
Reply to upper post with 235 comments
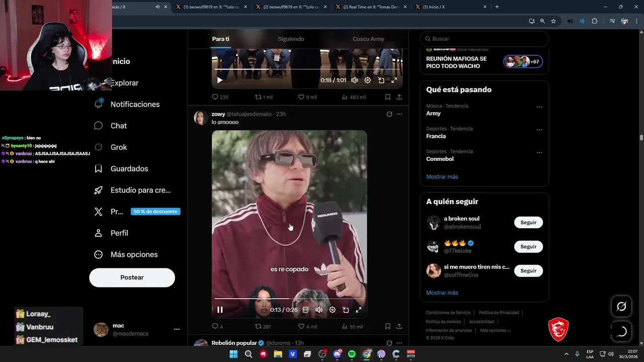click(220, 97)
